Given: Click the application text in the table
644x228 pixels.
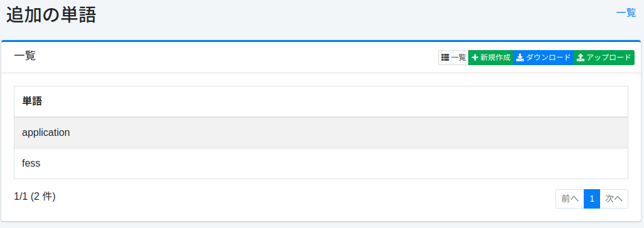Looking at the screenshot, I should [46, 133].
